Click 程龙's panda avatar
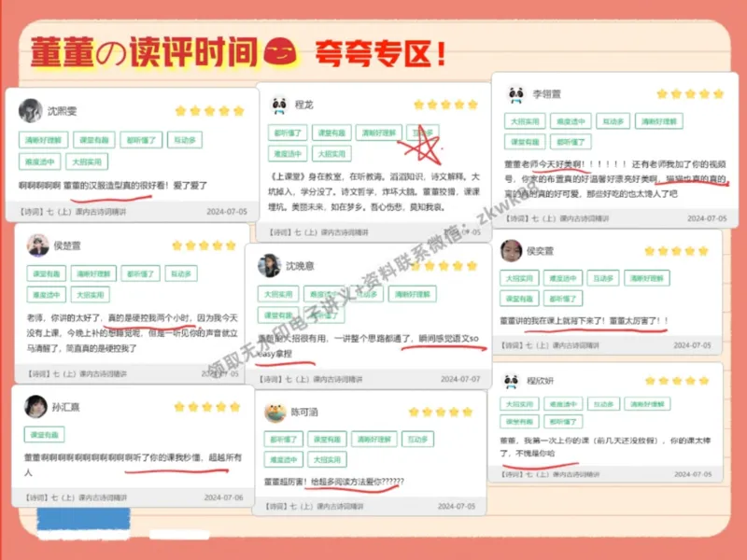The image size is (747, 560). (x=279, y=105)
